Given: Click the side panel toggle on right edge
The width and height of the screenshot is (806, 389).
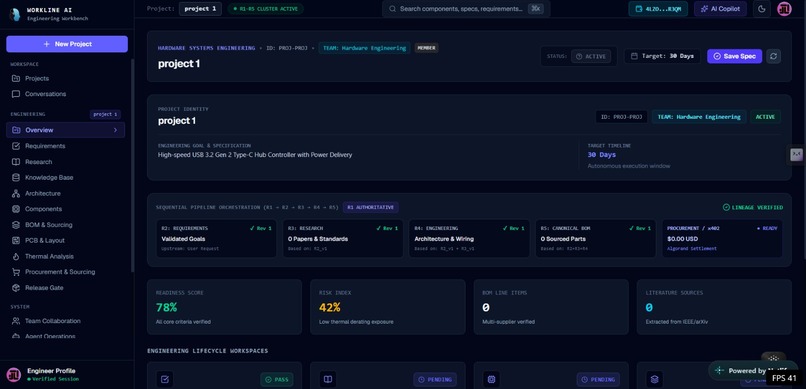Looking at the screenshot, I should tap(796, 154).
